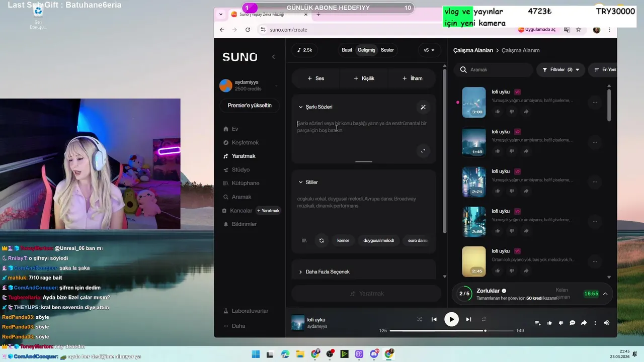This screenshot has width=644, height=362.
Task: Click the Aramak workspace search field
Action: point(494,69)
